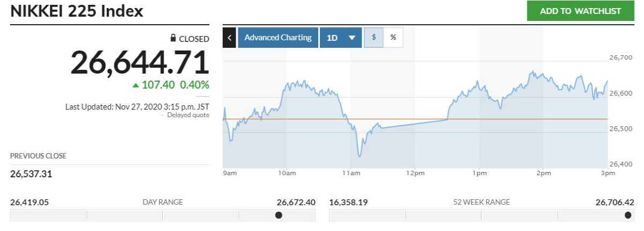Select the 9am label on time axis
This screenshot has height=231, width=644.
coord(229,173)
